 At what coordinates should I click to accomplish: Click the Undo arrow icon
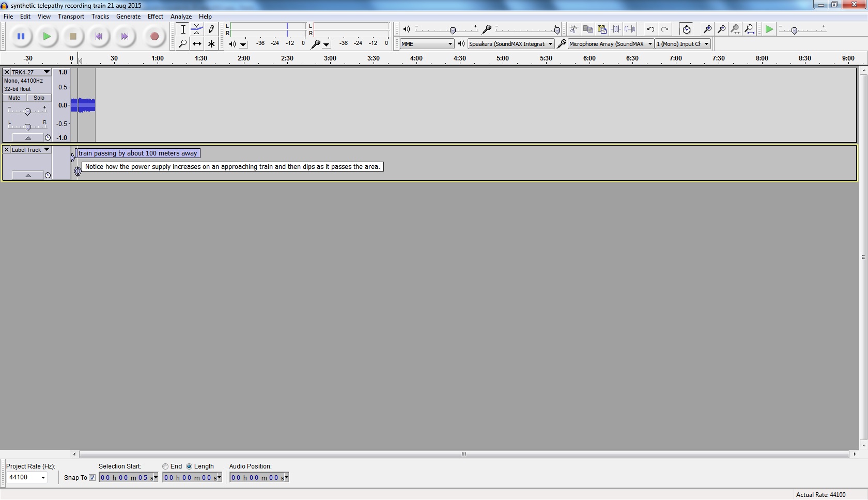coord(650,29)
